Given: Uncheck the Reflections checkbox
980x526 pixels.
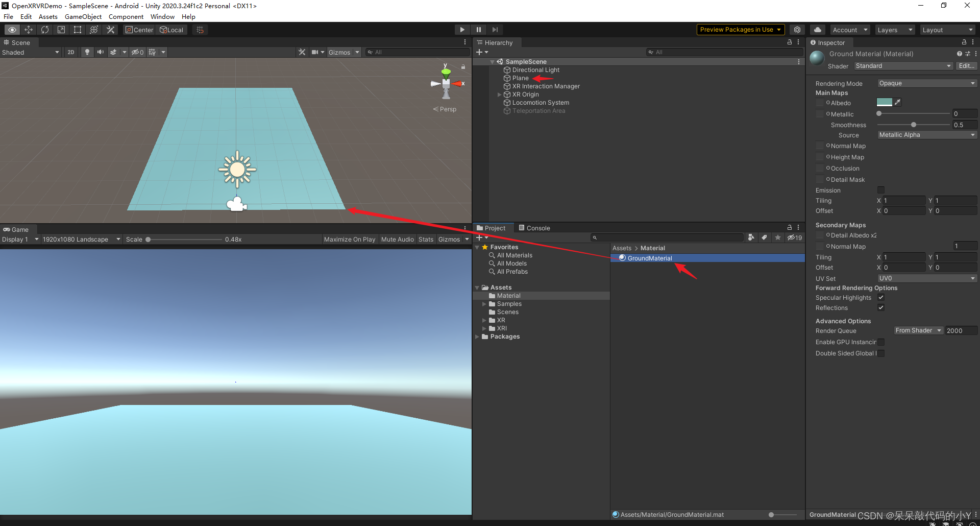Looking at the screenshot, I should [880, 307].
